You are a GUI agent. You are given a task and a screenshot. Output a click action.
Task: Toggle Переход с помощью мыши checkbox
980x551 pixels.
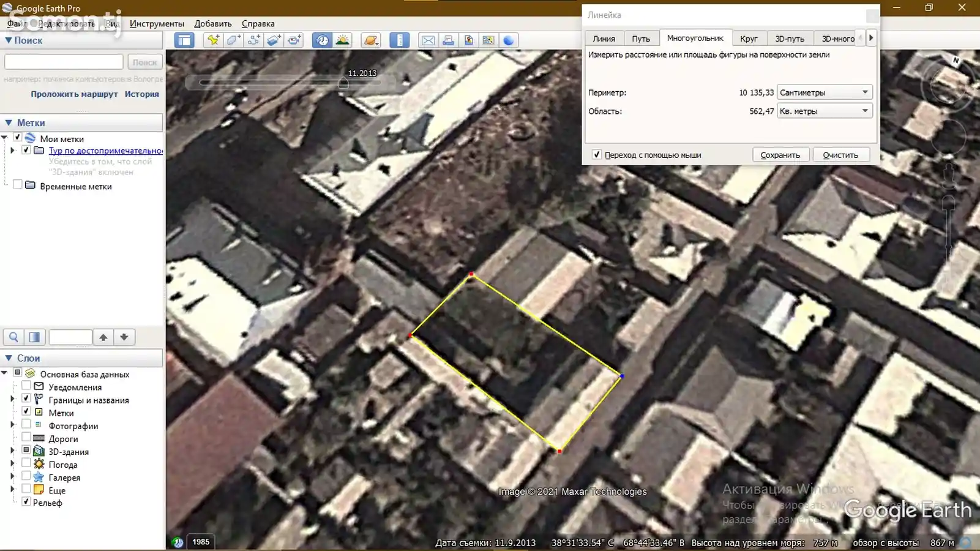tap(596, 154)
